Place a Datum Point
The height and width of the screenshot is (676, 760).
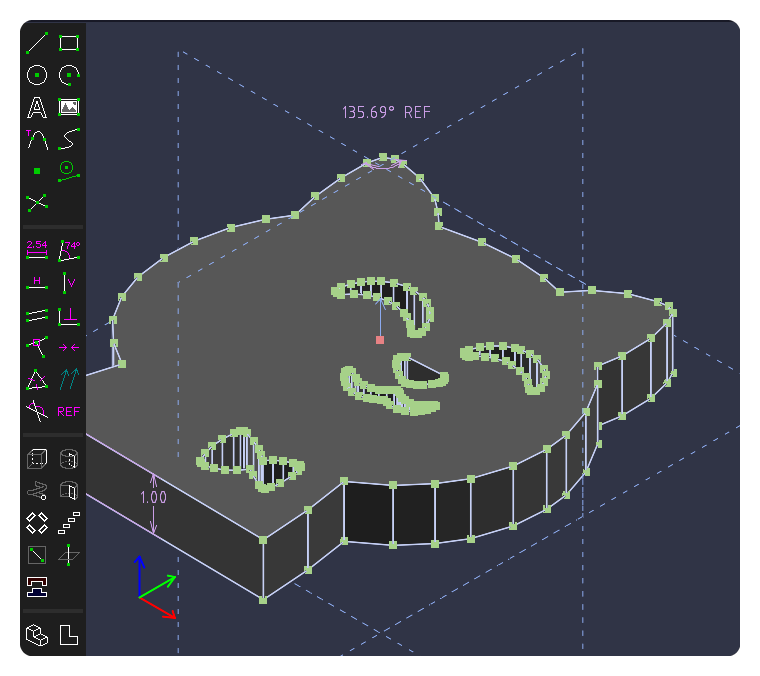(37, 171)
